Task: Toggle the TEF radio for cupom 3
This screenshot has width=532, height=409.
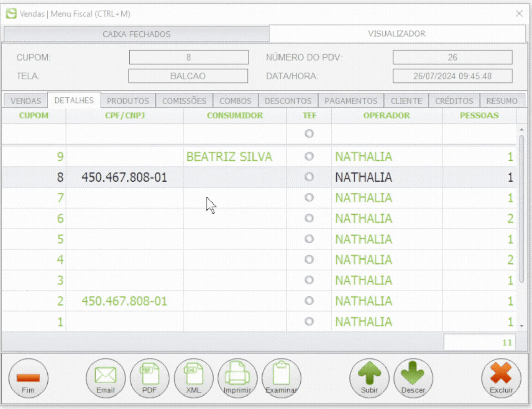Action: 309,280
